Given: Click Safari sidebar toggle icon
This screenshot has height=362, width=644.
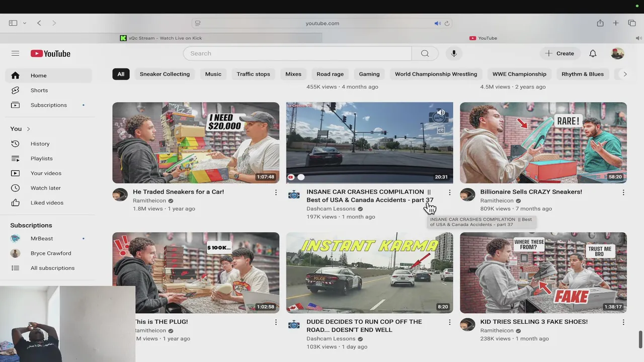Looking at the screenshot, I should pos(13,23).
